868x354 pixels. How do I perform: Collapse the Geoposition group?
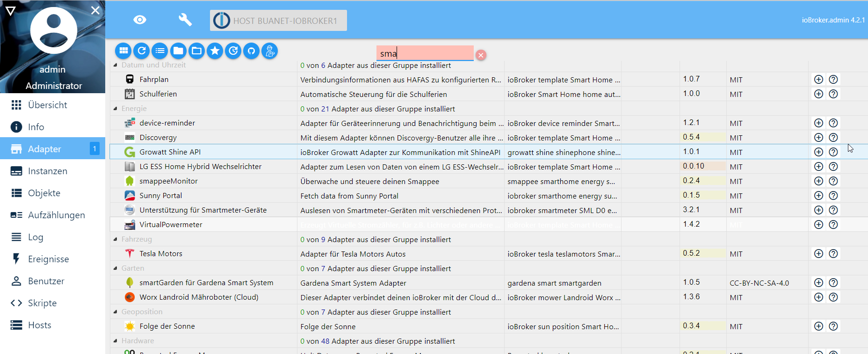[116, 312]
